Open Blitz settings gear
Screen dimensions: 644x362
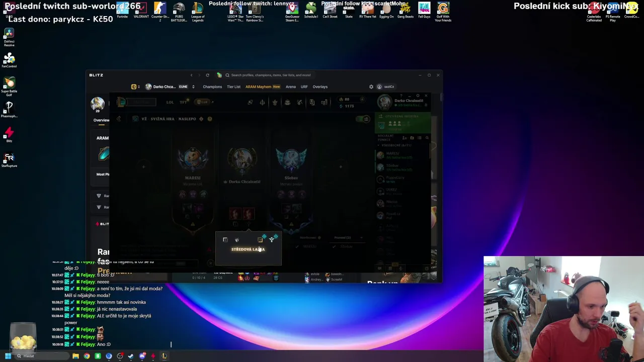tap(371, 86)
